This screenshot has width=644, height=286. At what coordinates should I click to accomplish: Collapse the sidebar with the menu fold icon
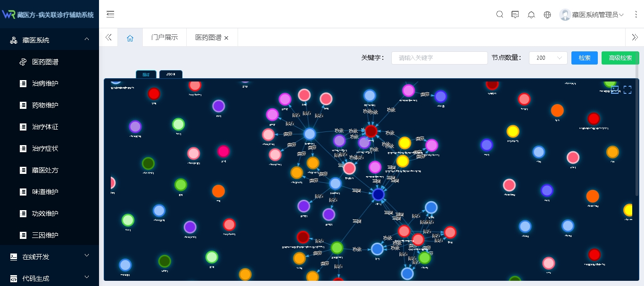click(110, 15)
